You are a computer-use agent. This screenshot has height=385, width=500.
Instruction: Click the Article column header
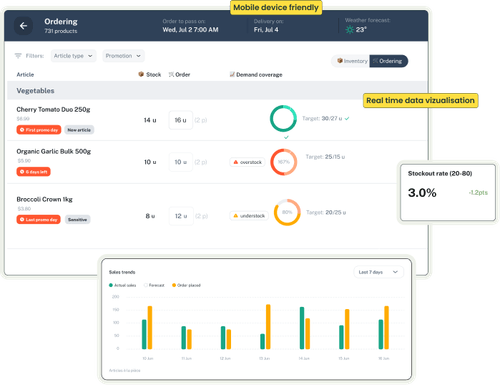pos(25,75)
